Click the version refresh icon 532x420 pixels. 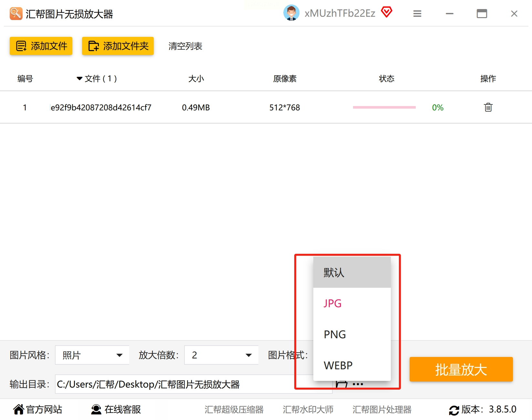(x=454, y=410)
